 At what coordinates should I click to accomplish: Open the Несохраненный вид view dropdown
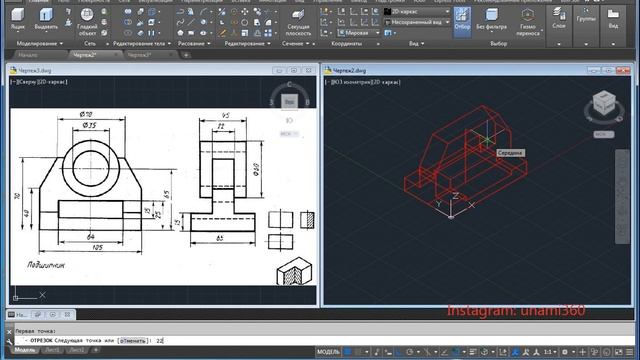(417, 22)
